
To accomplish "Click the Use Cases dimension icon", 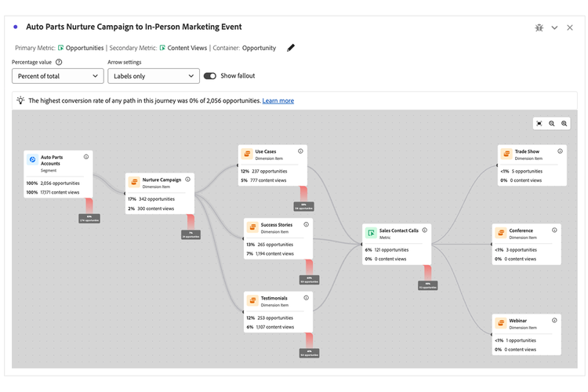I will pos(247,154).
